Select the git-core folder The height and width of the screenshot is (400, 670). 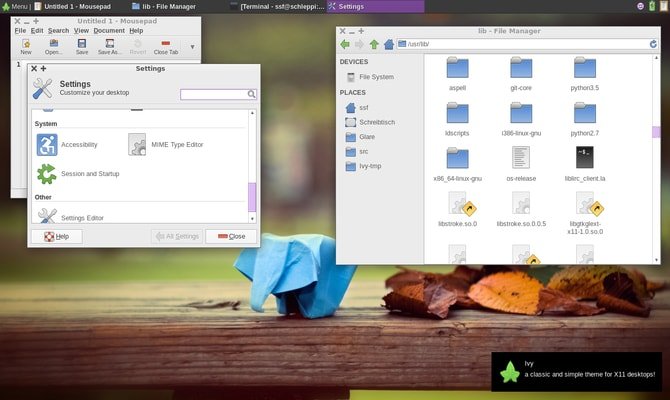pyautogui.click(x=521, y=74)
